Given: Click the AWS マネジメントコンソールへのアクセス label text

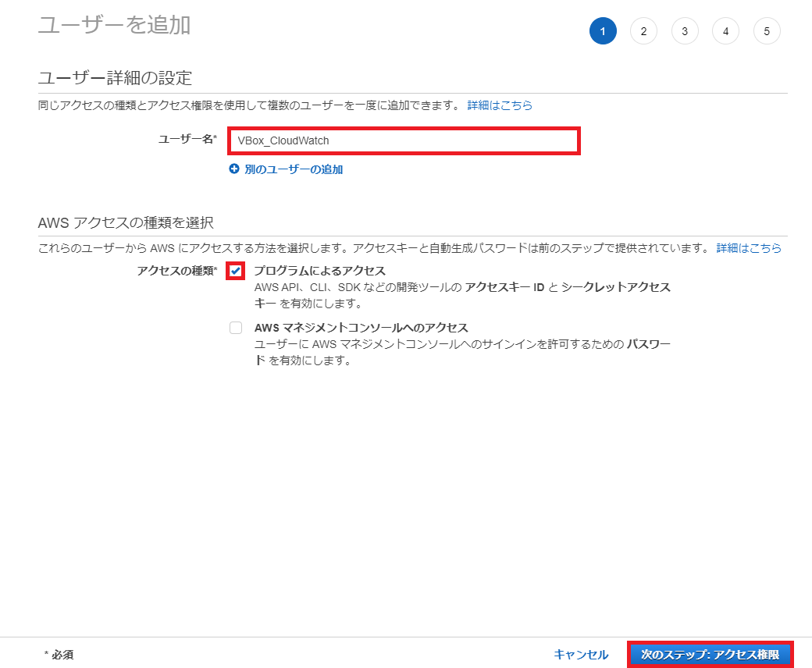Looking at the screenshot, I should (361, 328).
